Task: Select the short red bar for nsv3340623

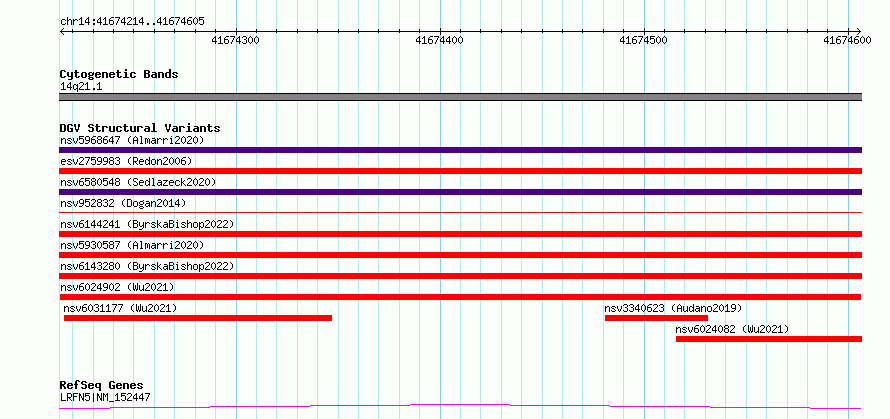Action: (x=656, y=318)
